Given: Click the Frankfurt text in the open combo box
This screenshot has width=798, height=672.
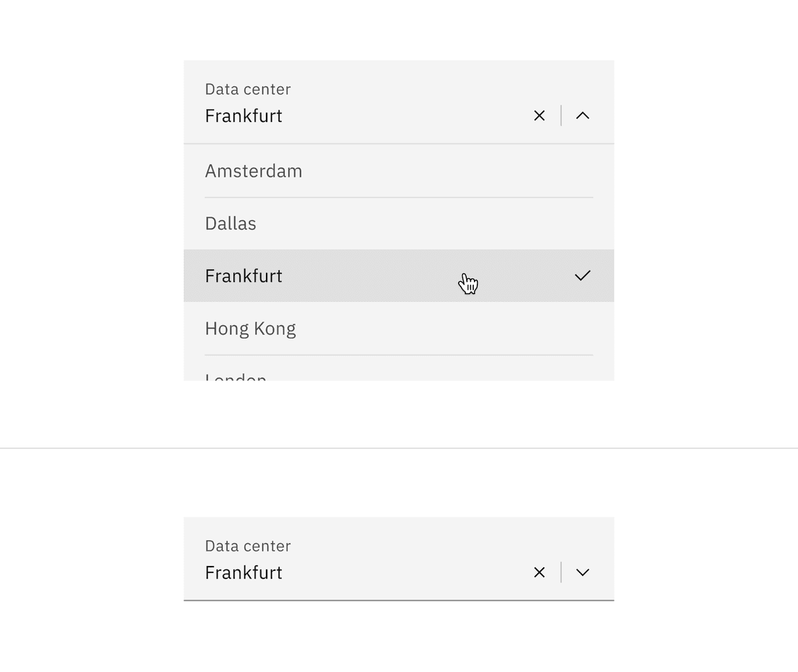Looking at the screenshot, I should pos(243,116).
